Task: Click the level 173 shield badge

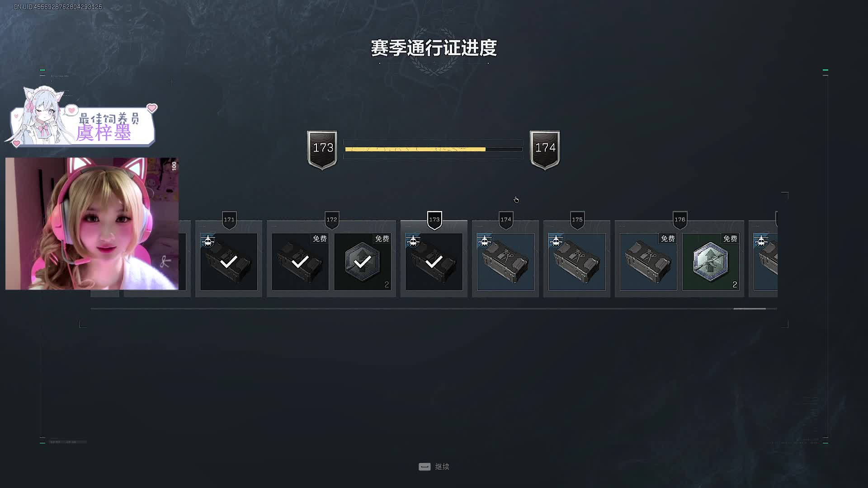Action: click(322, 150)
